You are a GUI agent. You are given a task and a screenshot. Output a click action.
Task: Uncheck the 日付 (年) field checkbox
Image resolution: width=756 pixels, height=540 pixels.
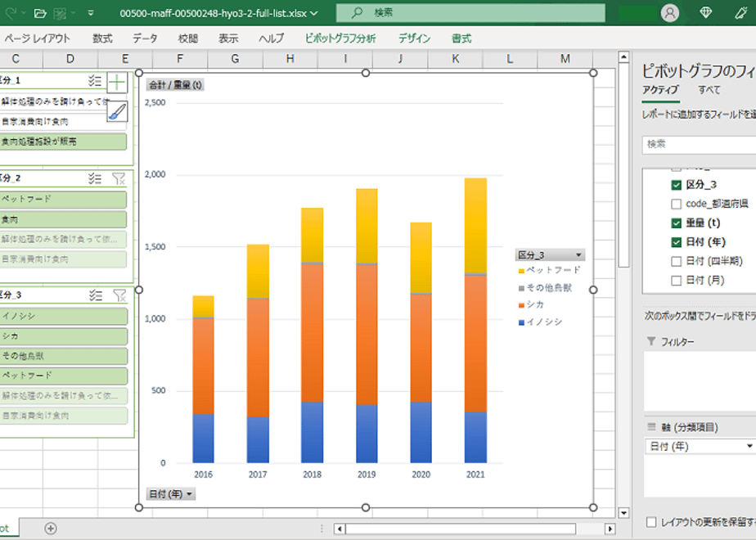click(676, 242)
